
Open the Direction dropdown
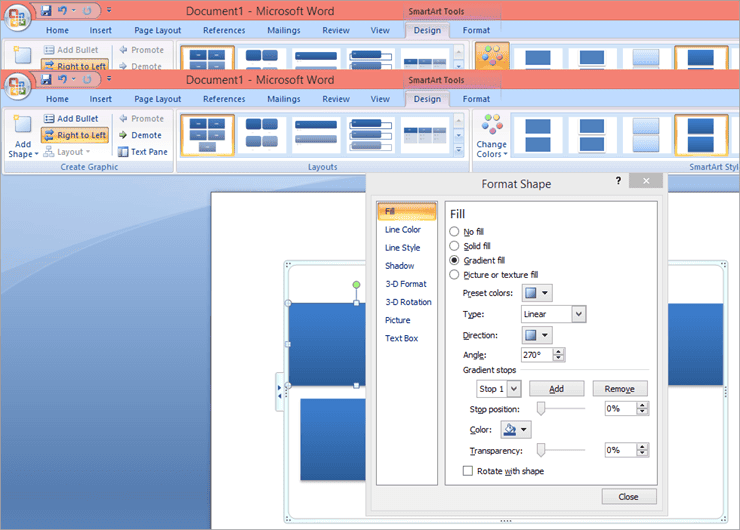coord(537,335)
